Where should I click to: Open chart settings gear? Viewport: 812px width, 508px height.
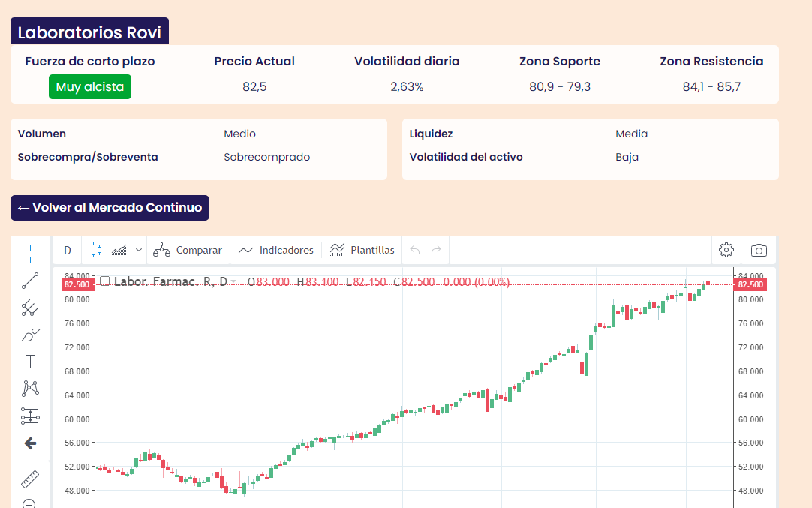726,250
